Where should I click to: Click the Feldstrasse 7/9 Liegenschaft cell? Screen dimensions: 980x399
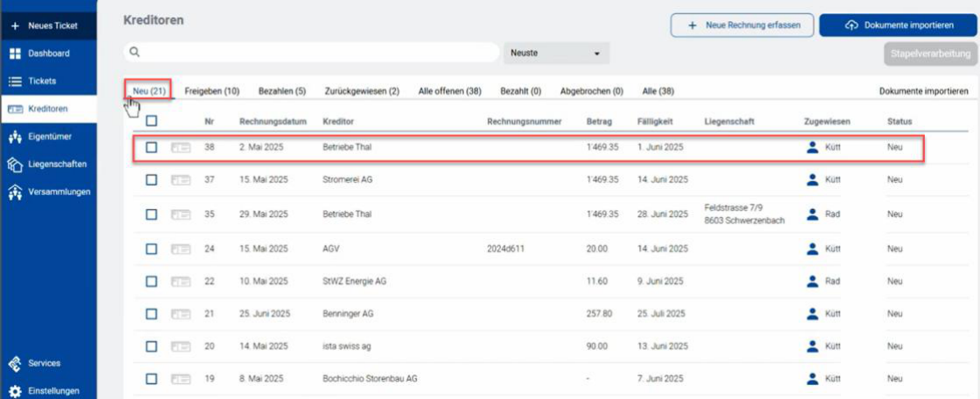744,213
